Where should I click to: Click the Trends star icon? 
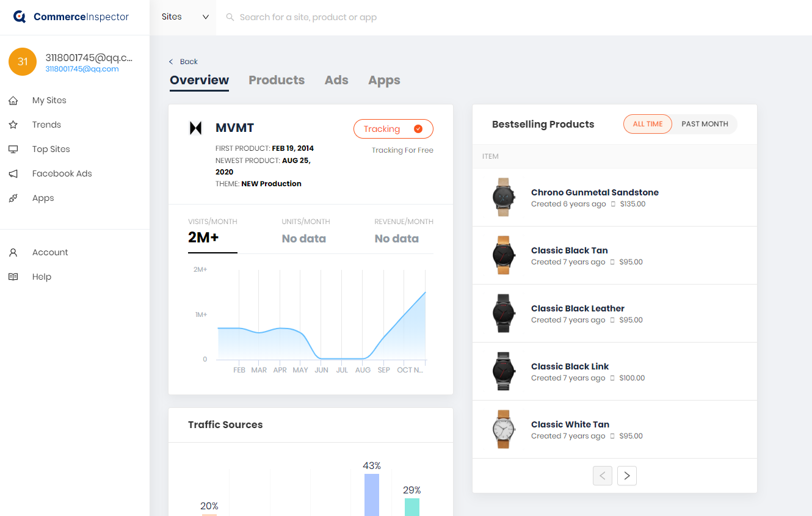13,125
